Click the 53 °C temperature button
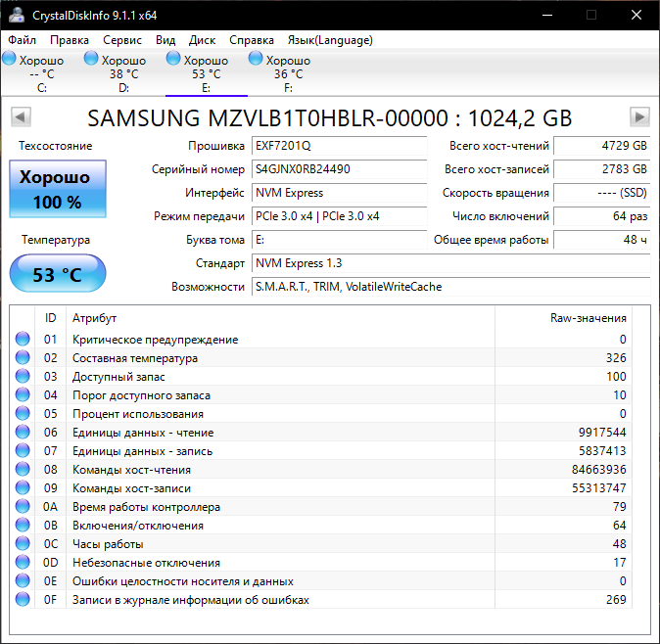Image resolution: width=660 pixels, height=644 pixels. [x=58, y=273]
